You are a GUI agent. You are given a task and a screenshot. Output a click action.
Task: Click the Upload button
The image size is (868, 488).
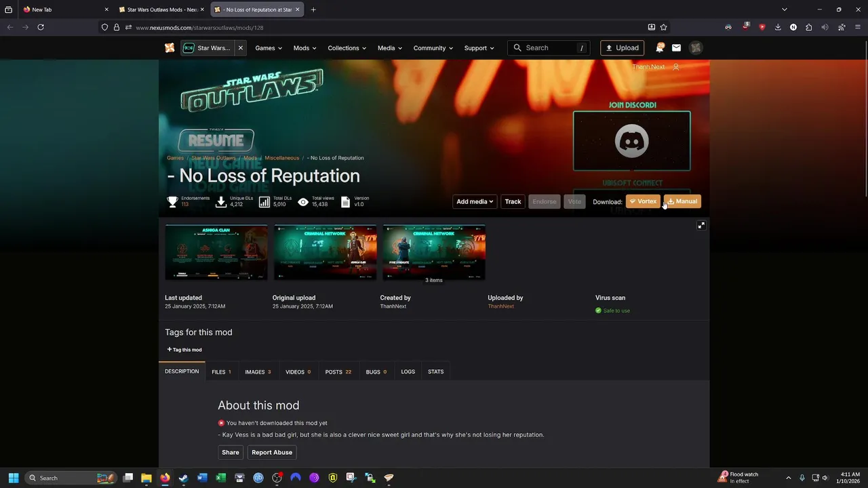(x=622, y=48)
